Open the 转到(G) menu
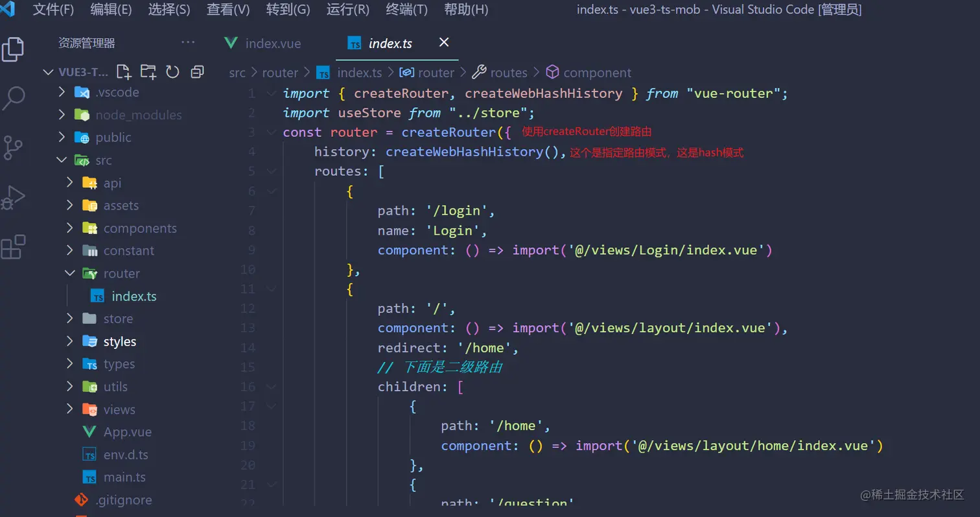The height and width of the screenshot is (517, 980). [288, 10]
